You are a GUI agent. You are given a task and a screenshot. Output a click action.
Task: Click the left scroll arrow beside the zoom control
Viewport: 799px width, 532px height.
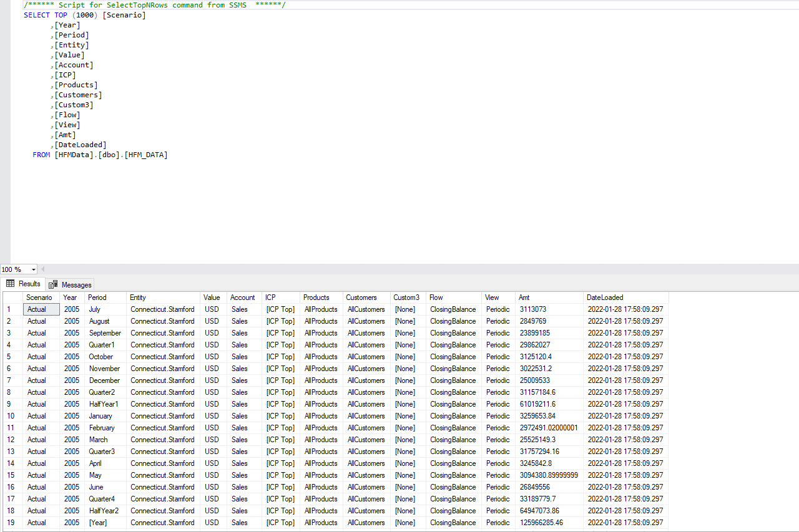42,269
